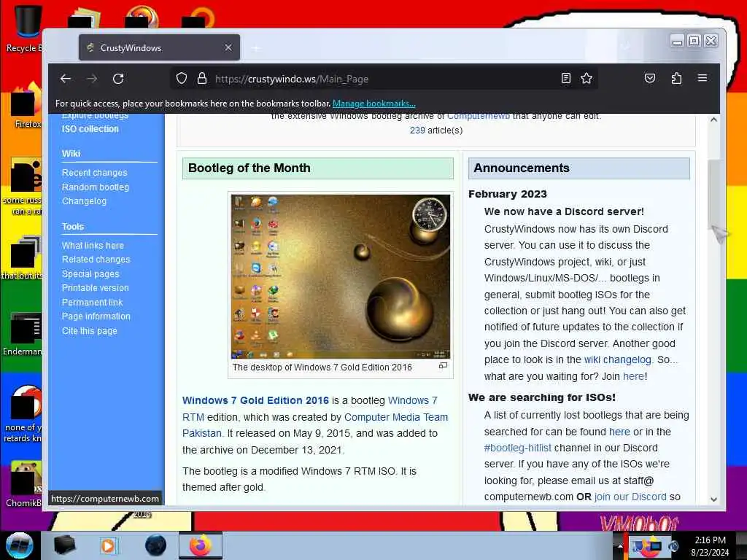Open the Changelog sidebar link
This screenshot has height=560, width=747.
[x=85, y=201]
